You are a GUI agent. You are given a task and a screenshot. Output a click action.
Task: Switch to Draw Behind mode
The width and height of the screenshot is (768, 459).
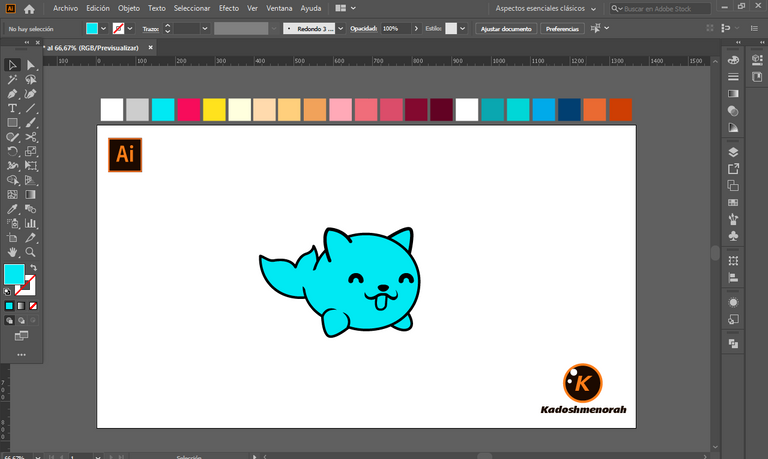21,321
